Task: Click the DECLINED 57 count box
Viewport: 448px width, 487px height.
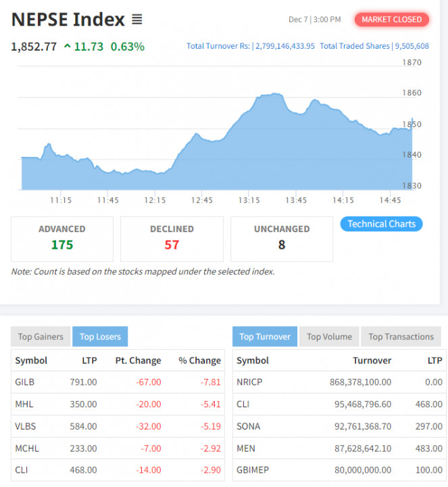Action: pyautogui.click(x=172, y=239)
